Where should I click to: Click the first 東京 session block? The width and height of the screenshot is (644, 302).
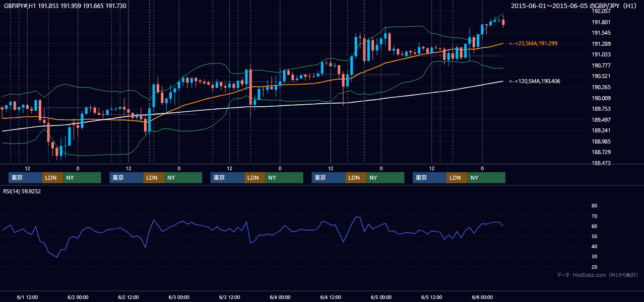(x=25, y=178)
